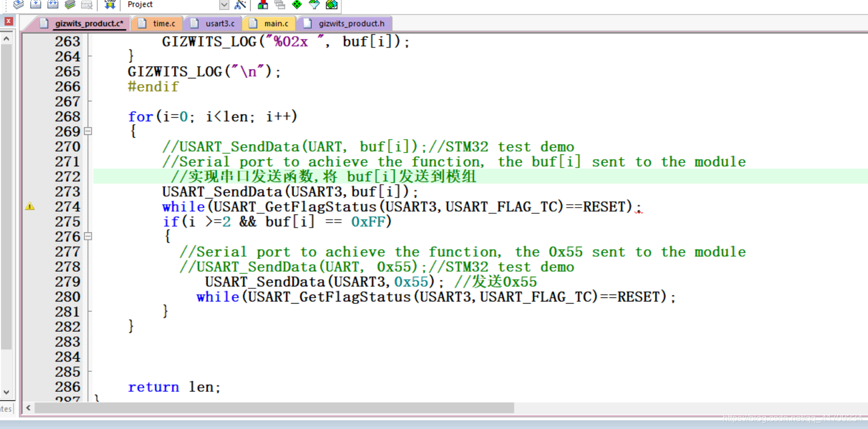Open the usart3.c tab
This screenshot has width=868, height=429.
214,23
